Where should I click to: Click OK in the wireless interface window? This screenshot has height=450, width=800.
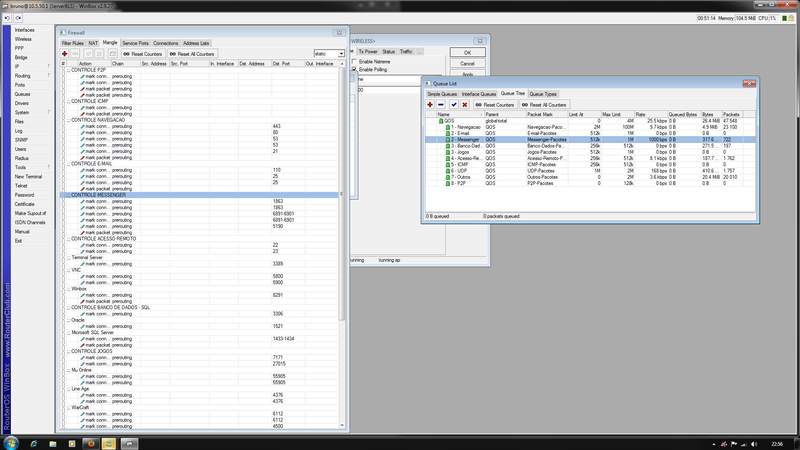467,53
